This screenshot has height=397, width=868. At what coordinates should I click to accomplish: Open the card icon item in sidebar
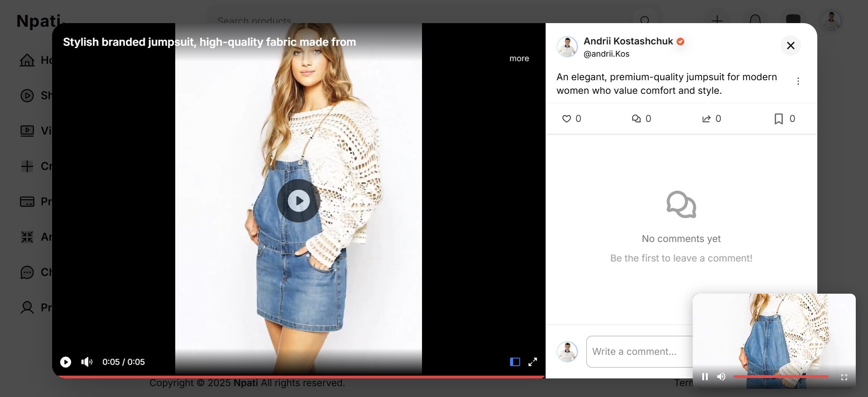tap(27, 202)
